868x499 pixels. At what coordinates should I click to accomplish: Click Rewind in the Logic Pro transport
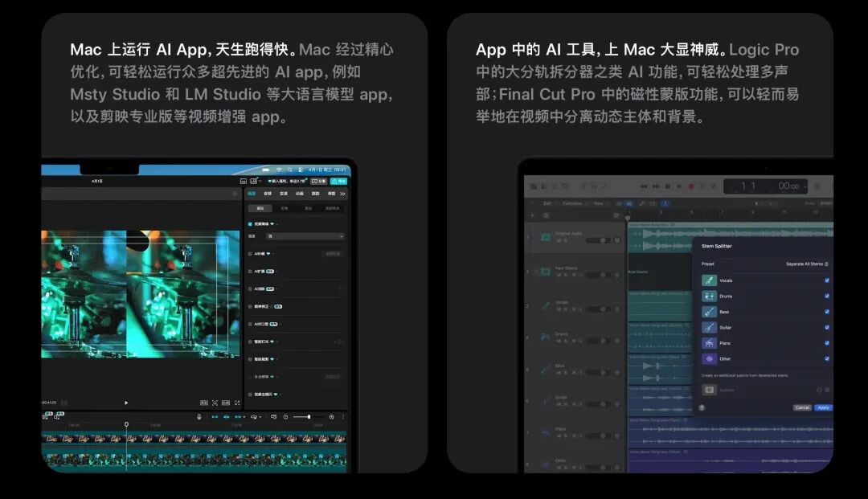coord(644,186)
